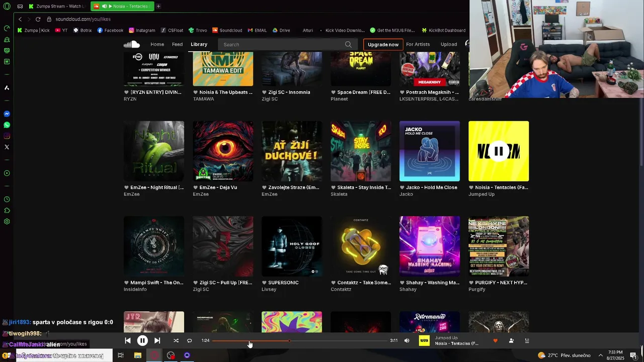Click the Upgrade now button
The height and width of the screenshot is (362, 644).
click(x=383, y=44)
